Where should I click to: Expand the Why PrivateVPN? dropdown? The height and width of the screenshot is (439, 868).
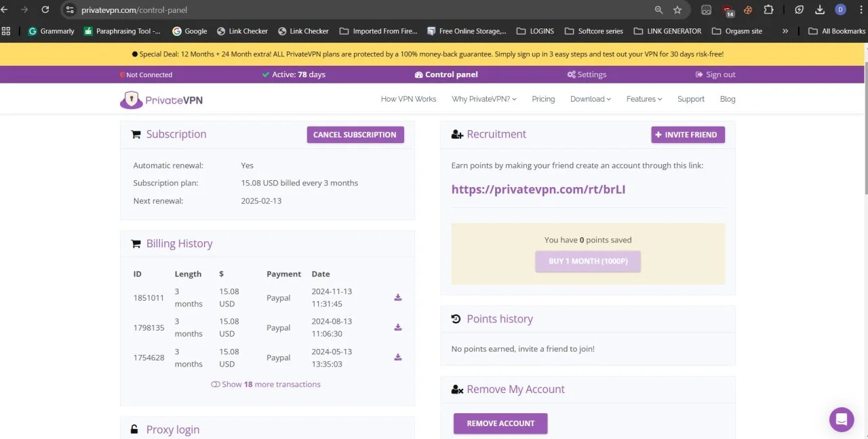pos(484,99)
